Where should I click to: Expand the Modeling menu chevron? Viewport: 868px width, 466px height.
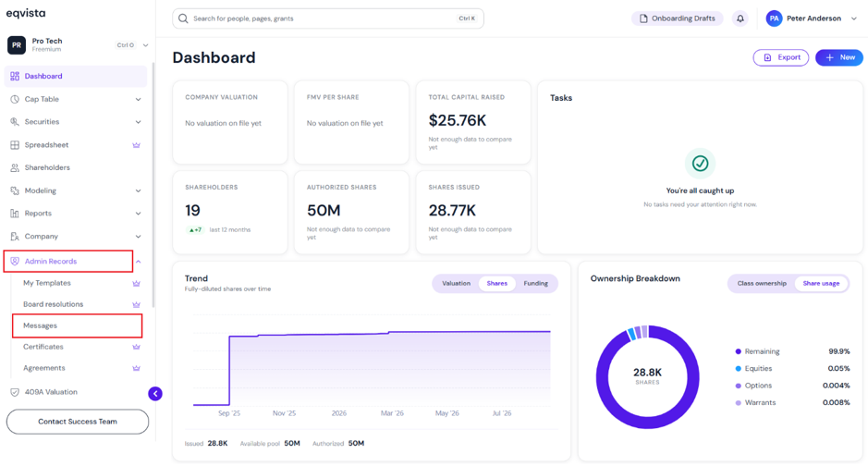point(138,190)
